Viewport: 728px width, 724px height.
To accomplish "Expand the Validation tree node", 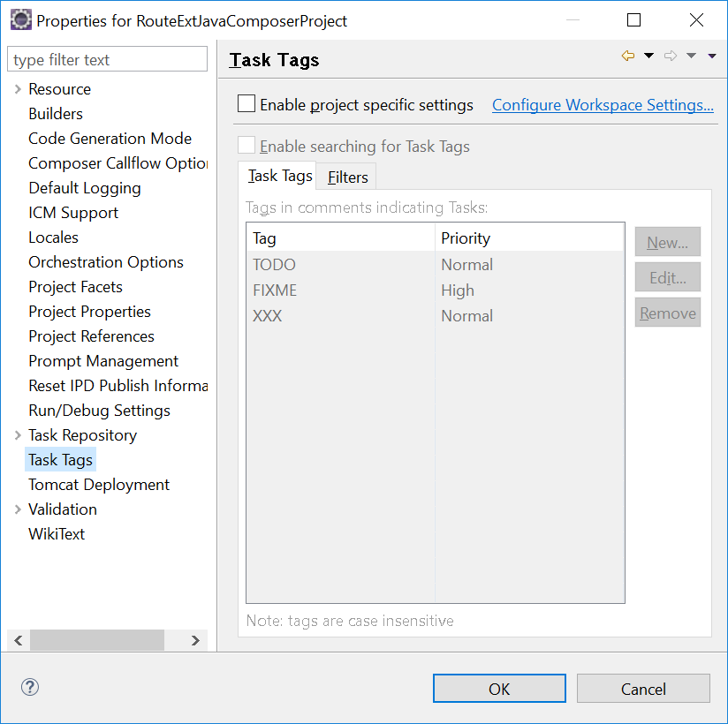I will click(18, 509).
